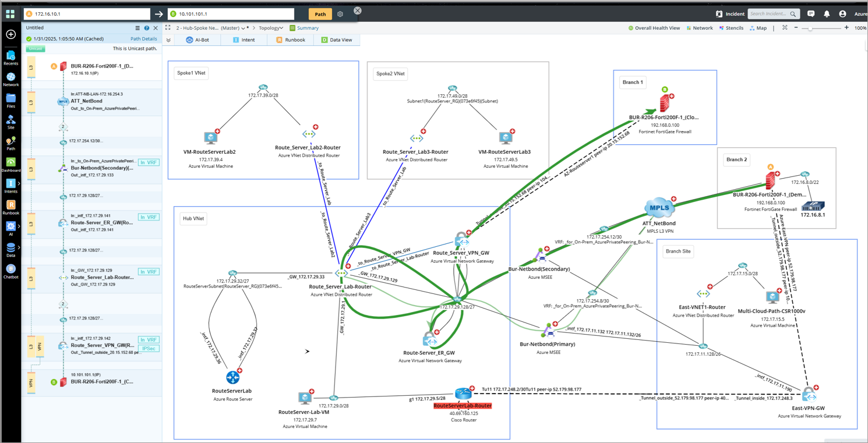Screen dimensions: 868x443
Task: Open Overall Health View
Action: (x=654, y=28)
